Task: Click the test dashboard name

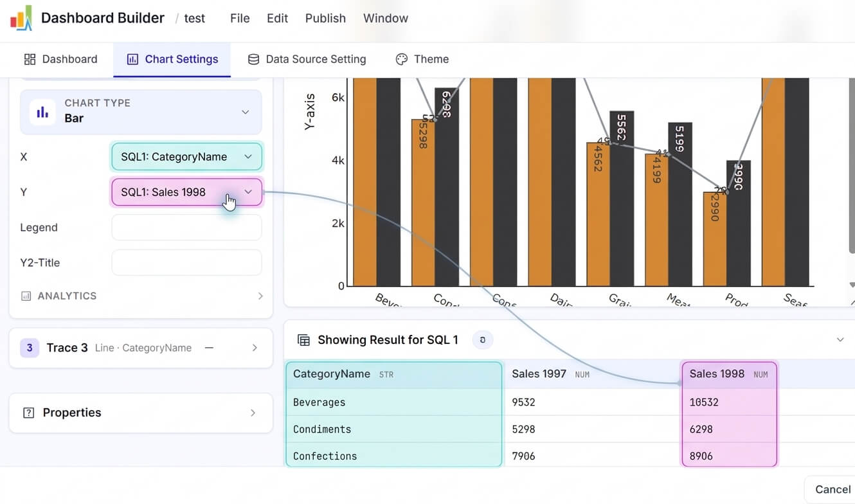Action: (x=194, y=18)
